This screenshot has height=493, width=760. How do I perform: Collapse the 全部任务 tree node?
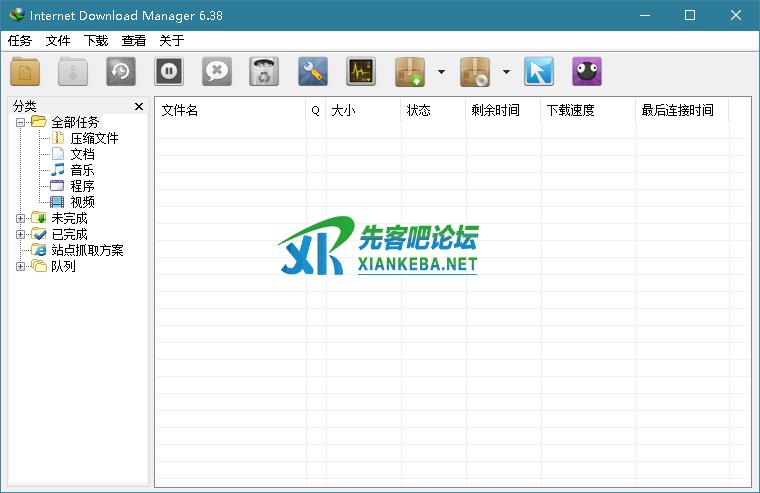click(x=21, y=122)
